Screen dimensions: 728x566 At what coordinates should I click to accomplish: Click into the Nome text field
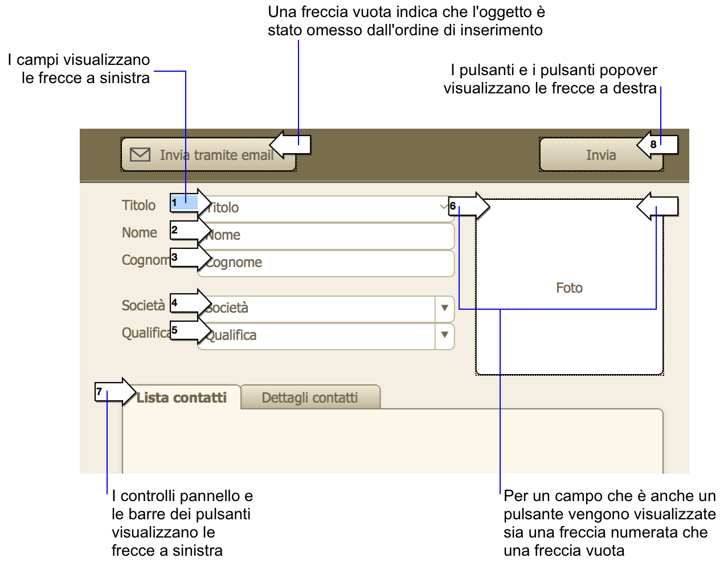[x=330, y=235]
